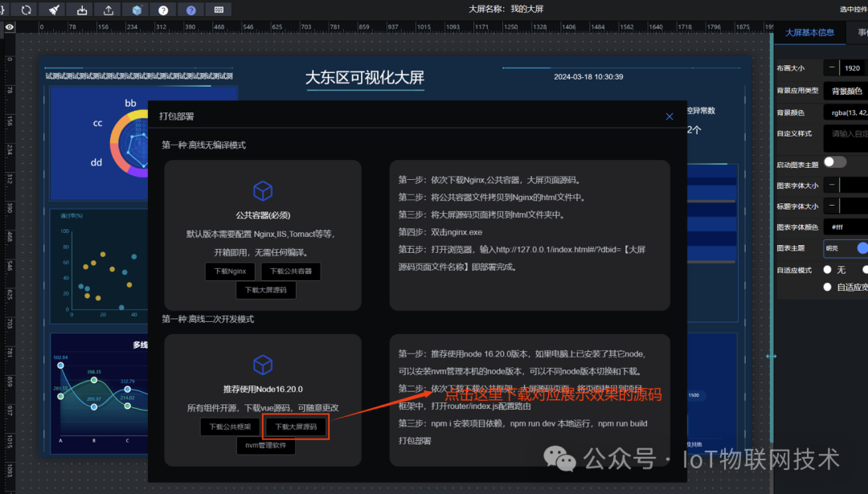Click the upload/export icon in the toolbar
Screen dimensions: 868x494
pyautogui.click(x=109, y=9)
